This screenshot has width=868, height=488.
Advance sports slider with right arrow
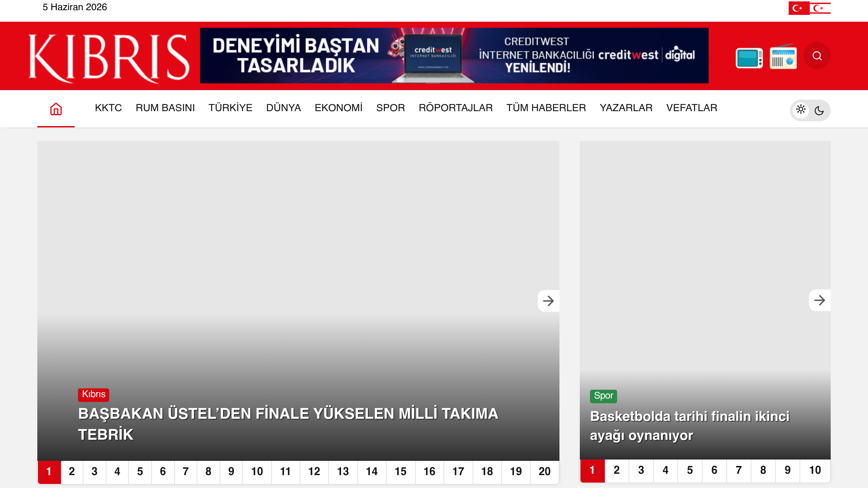820,300
